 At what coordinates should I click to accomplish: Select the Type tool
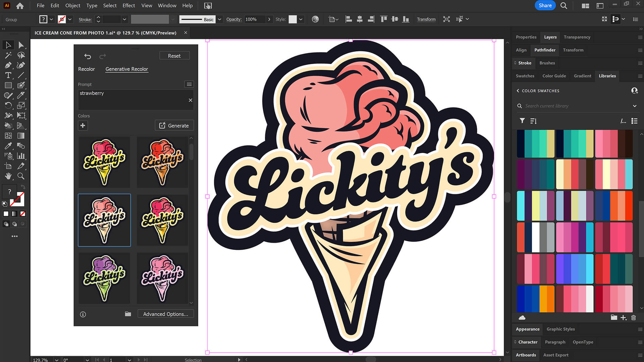coord(8,75)
